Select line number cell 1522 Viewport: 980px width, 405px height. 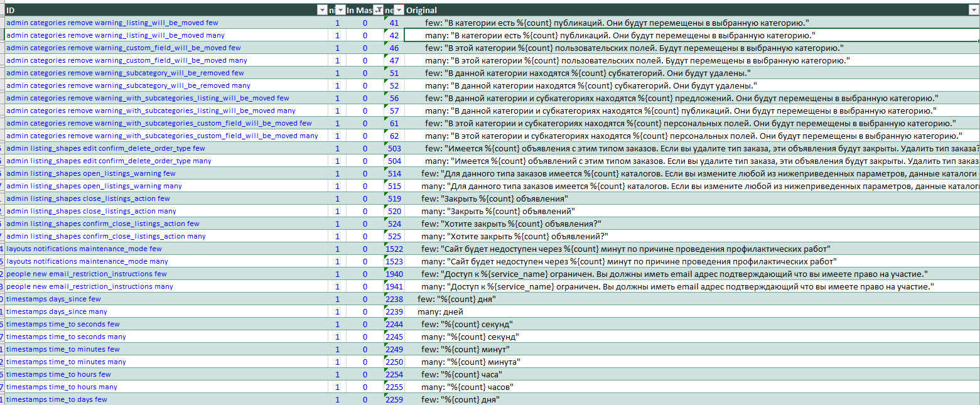coord(394,249)
